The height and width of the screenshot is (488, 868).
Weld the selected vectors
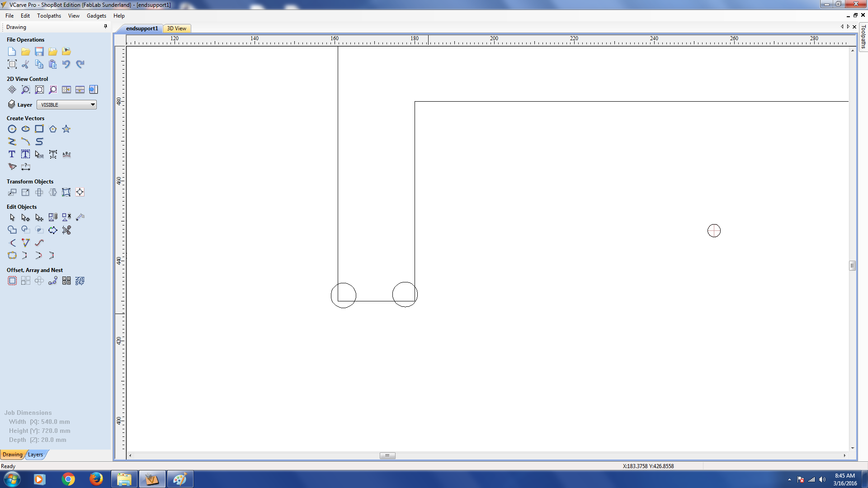[12, 230]
